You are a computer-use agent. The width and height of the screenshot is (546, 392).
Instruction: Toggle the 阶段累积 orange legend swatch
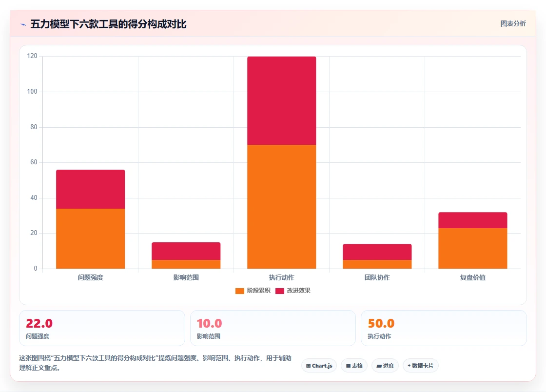point(240,291)
